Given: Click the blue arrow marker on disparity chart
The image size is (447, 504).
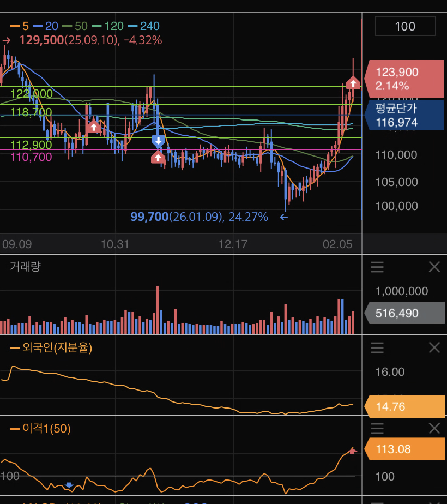Looking at the screenshot, I should tap(69, 485).
